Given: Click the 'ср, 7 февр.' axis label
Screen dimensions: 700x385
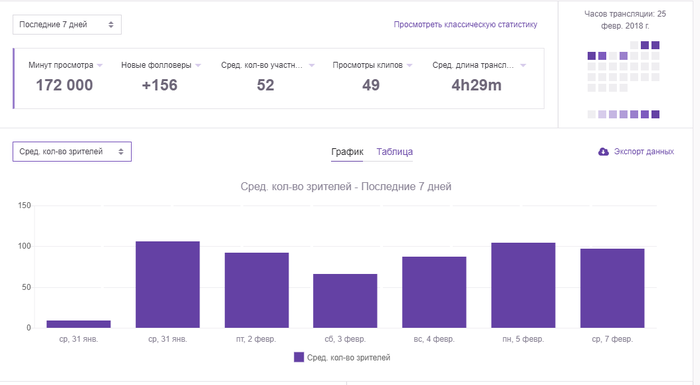Looking at the screenshot, I should tap(612, 339).
